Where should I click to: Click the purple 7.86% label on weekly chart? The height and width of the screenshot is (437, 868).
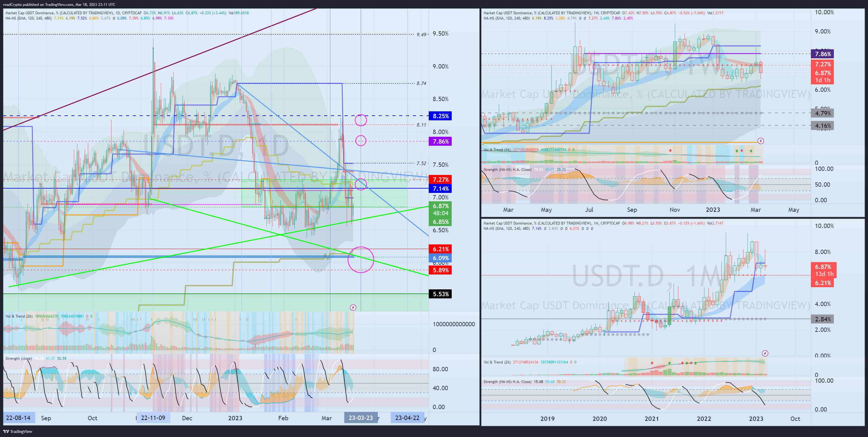tap(822, 54)
